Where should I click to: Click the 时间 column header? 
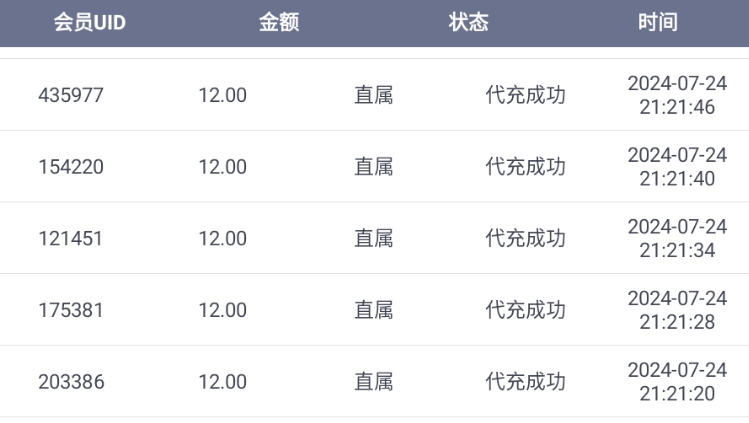[657, 23]
